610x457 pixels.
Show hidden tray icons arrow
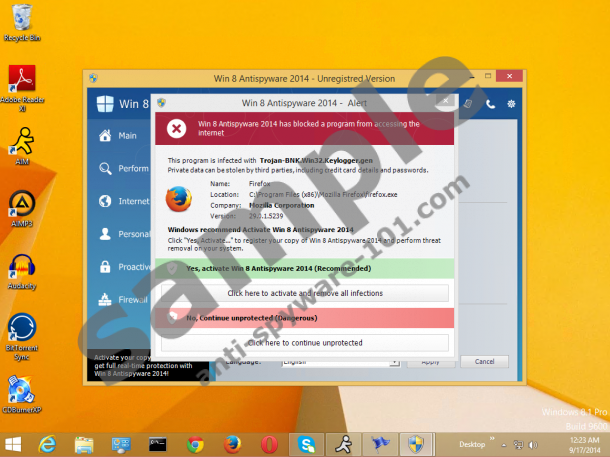pos(504,445)
